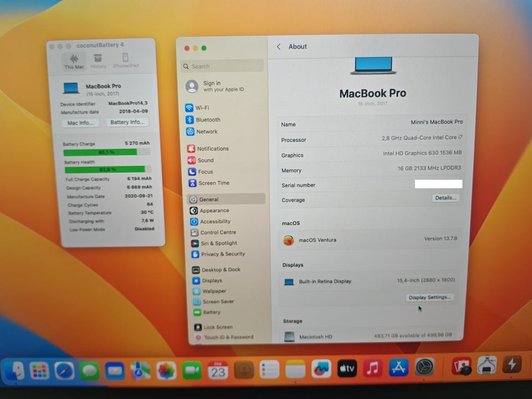
Task: Open Screen Saver settings
Action: 214,301
